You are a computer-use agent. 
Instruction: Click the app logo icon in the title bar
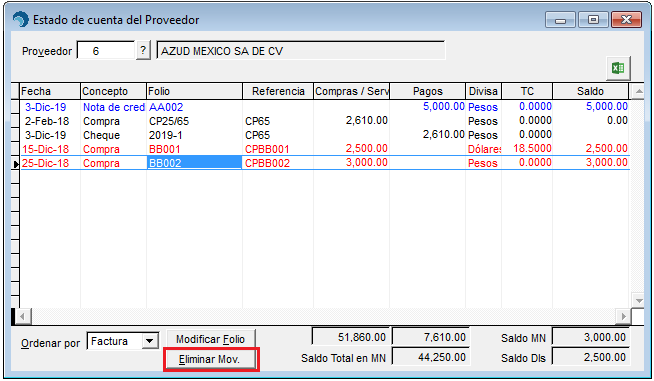[x=20, y=19]
